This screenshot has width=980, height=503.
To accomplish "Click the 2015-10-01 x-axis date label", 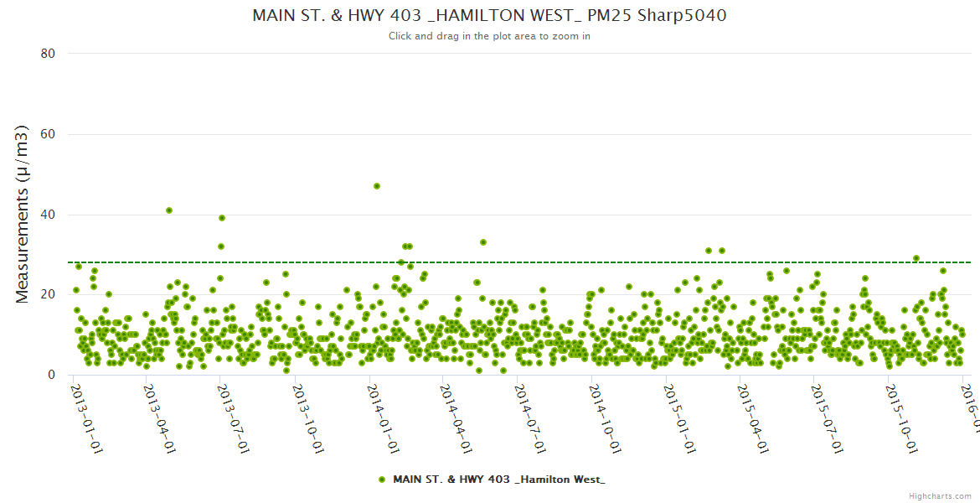I will point(900,419).
